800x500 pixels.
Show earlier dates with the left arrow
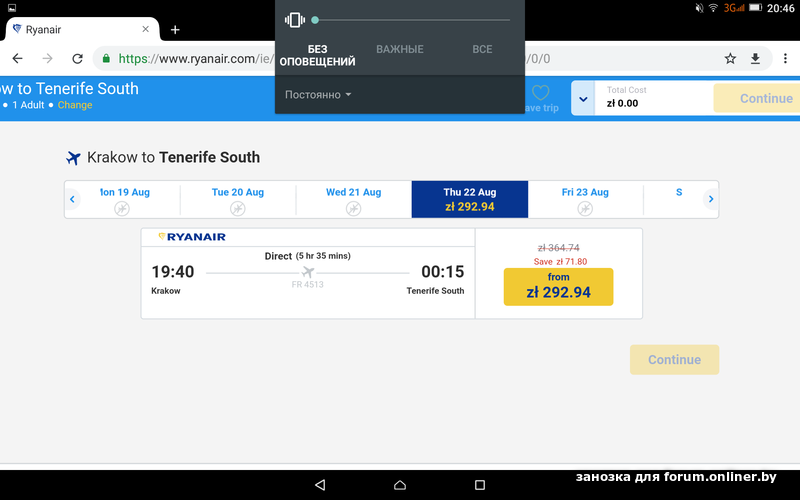[x=72, y=199]
